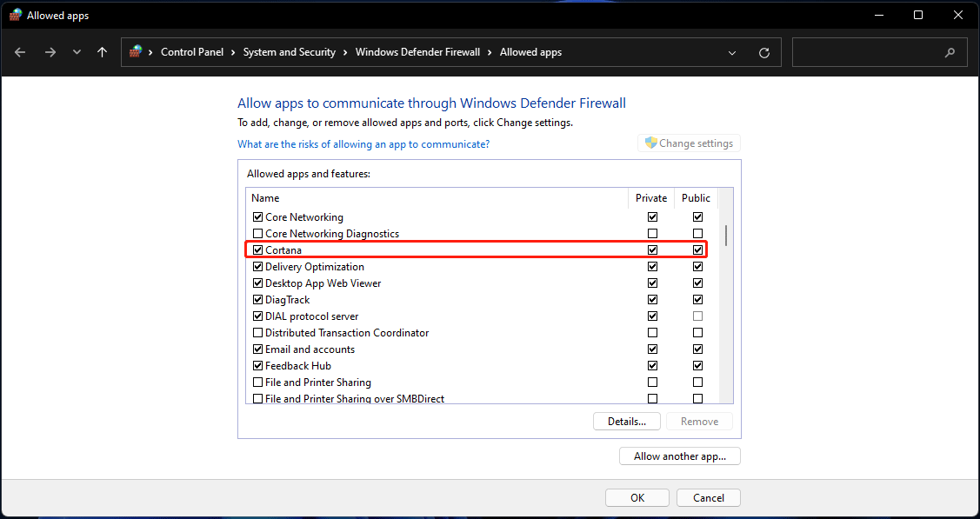Select the Cortana row text
The width and height of the screenshot is (980, 519).
click(x=283, y=250)
